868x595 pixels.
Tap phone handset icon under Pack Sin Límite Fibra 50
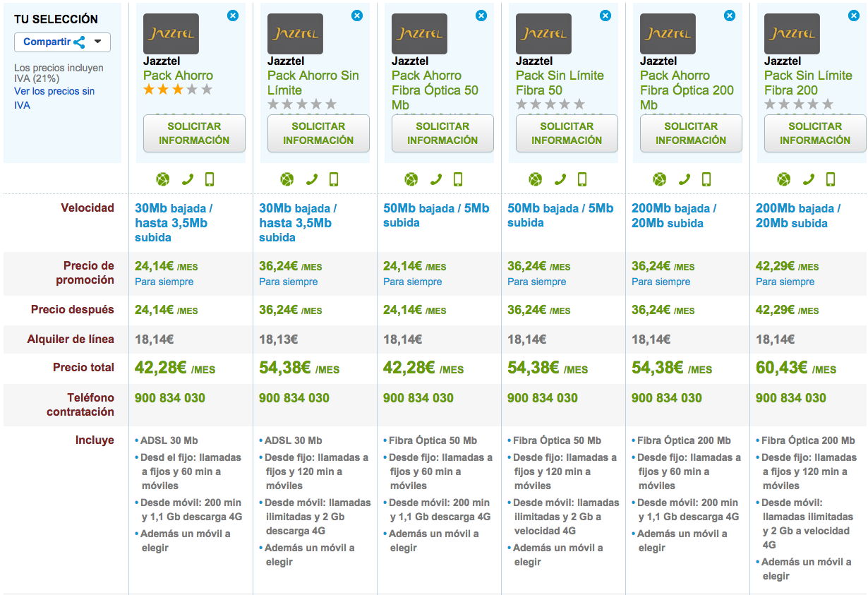click(x=560, y=179)
